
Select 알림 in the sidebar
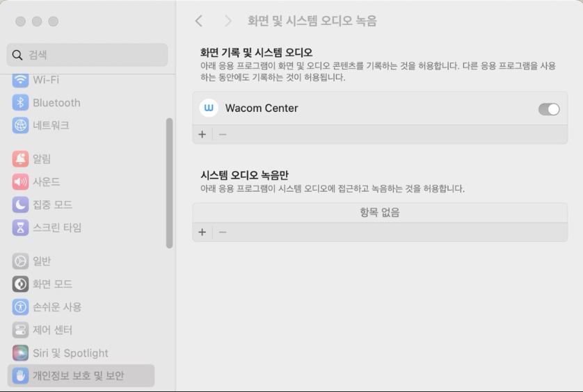pyautogui.click(x=42, y=158)
